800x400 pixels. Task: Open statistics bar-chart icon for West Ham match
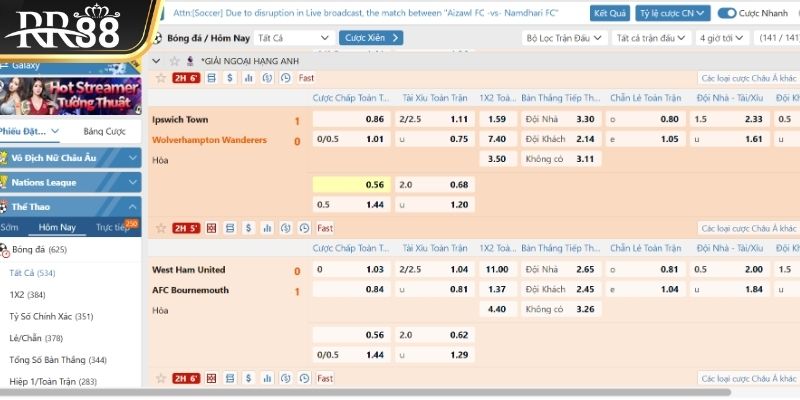click(267, 228)
